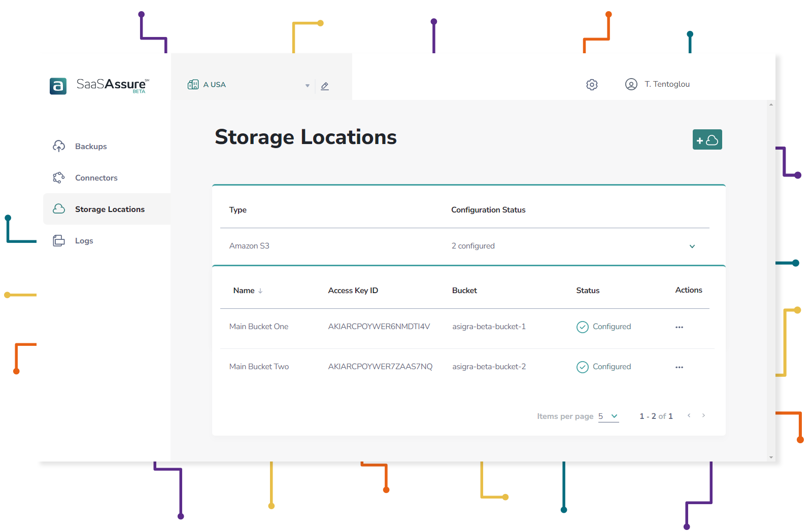812x532 pixels.
Task: Sort by the Name column header
Action: coord(244,291)
